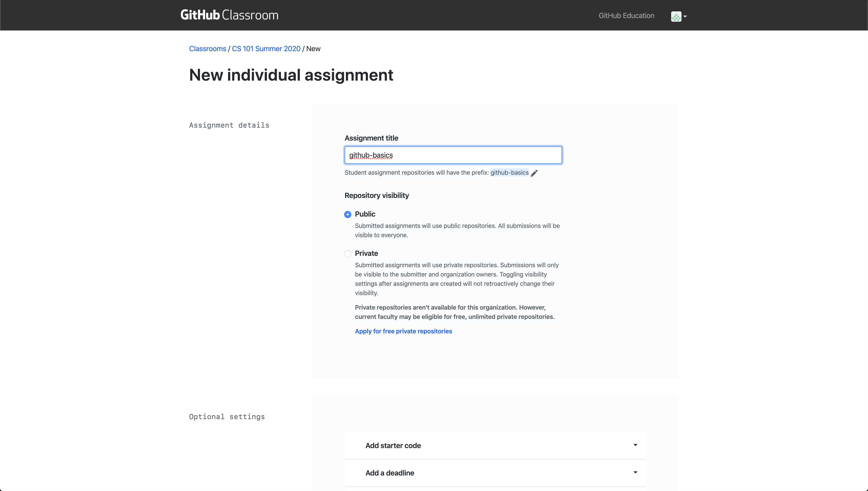Click the Repository visibility label
Image resolution: width=868 pixels, height=491 pixels.
click(377, 196)
